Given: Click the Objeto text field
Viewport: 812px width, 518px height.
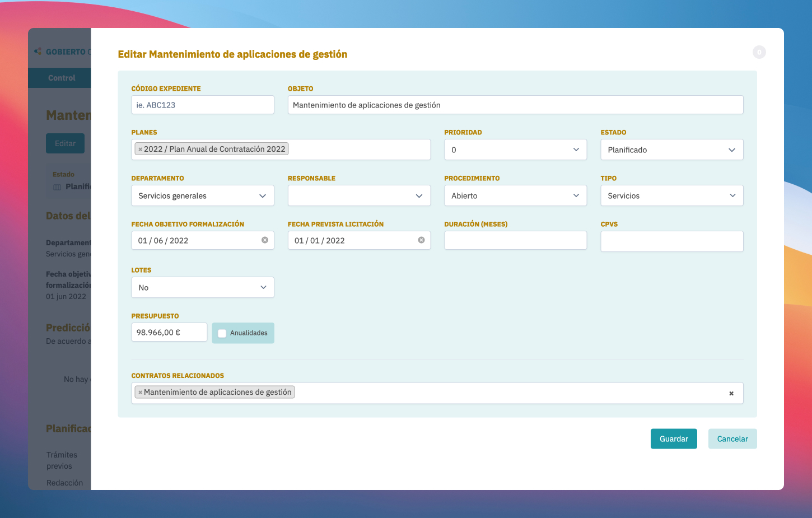Looking at the screenshot, I should 515,105.
